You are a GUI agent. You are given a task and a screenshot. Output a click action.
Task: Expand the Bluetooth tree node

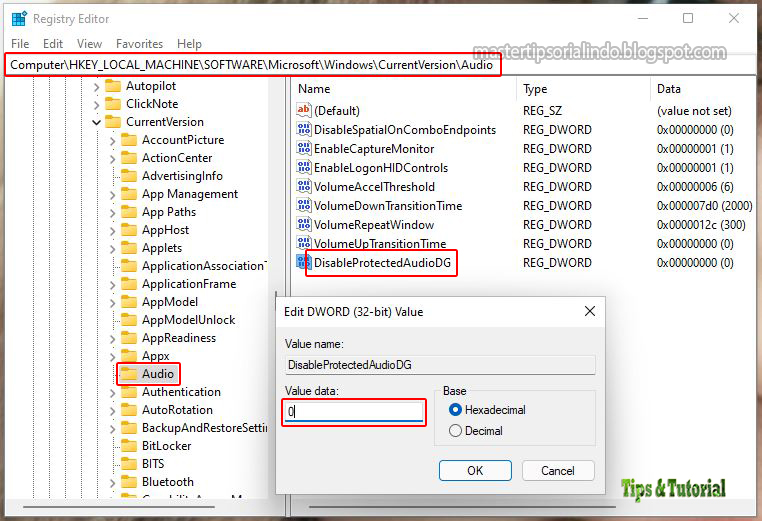(x=112, y=483)
